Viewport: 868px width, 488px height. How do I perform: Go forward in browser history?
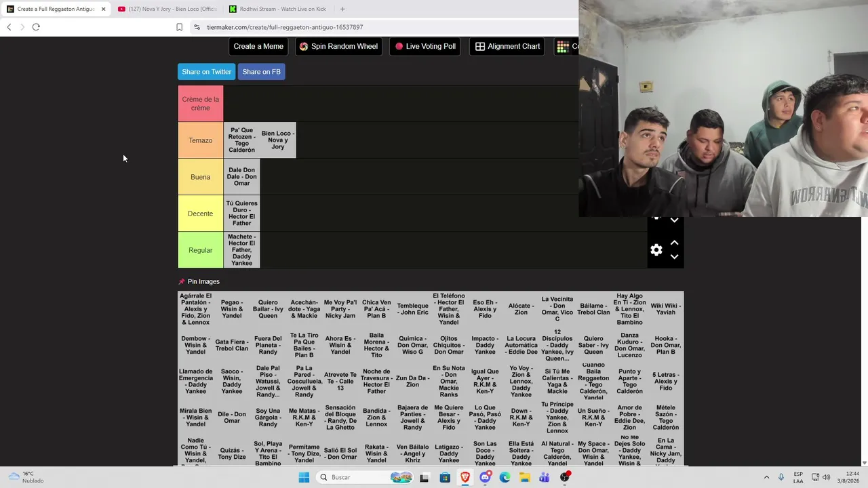click(x=22, y=27)
